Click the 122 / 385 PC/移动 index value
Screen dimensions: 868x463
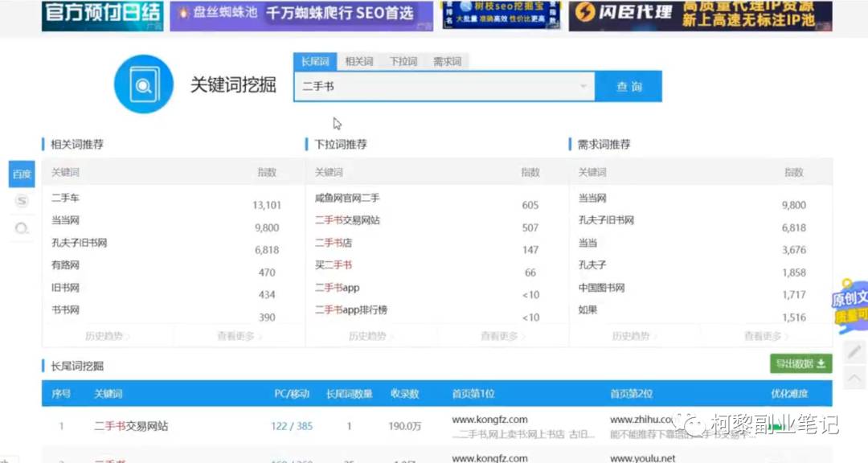(x=292, y=426)
